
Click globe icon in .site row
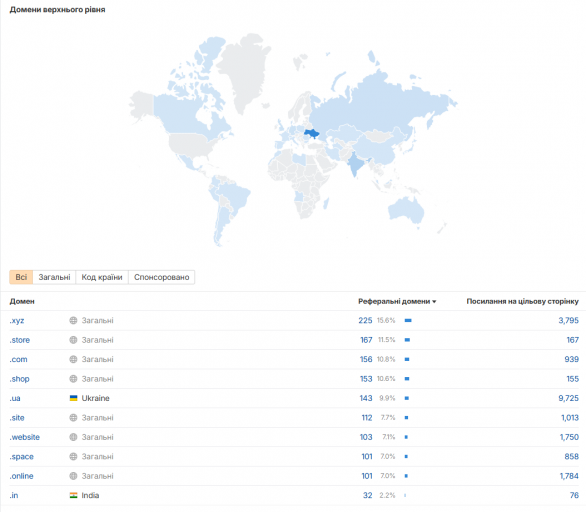pyautogui.click(x=73, y=418)
